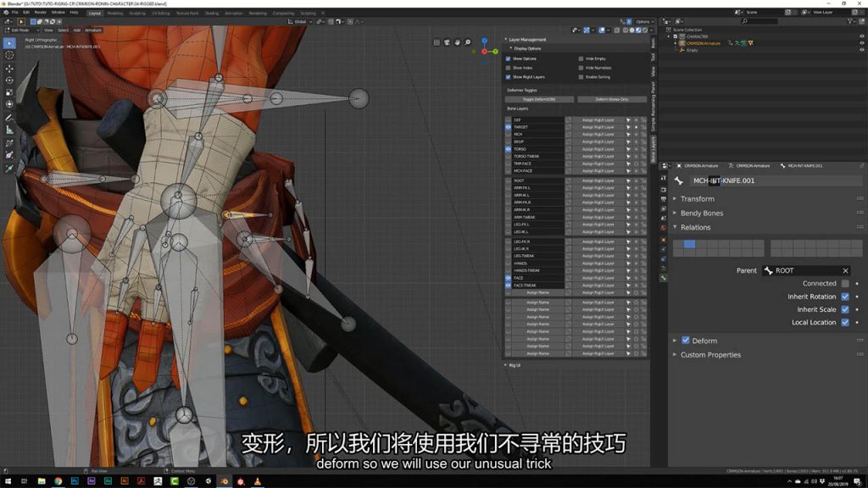Image resolution: width=868 pixels, height=488 pixels.
Task: Select the Move tool
Action: 9,69
